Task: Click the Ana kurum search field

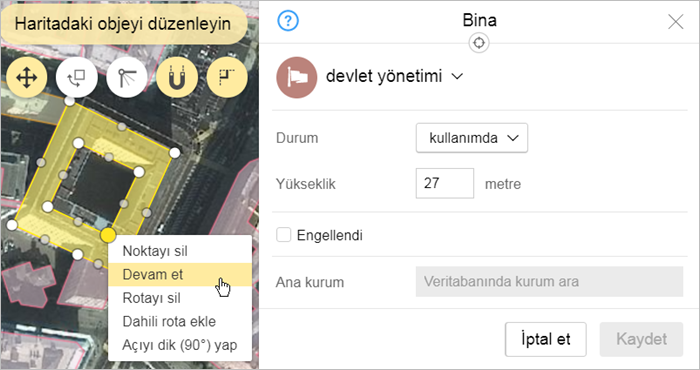Action: click(x=549, y=282)
